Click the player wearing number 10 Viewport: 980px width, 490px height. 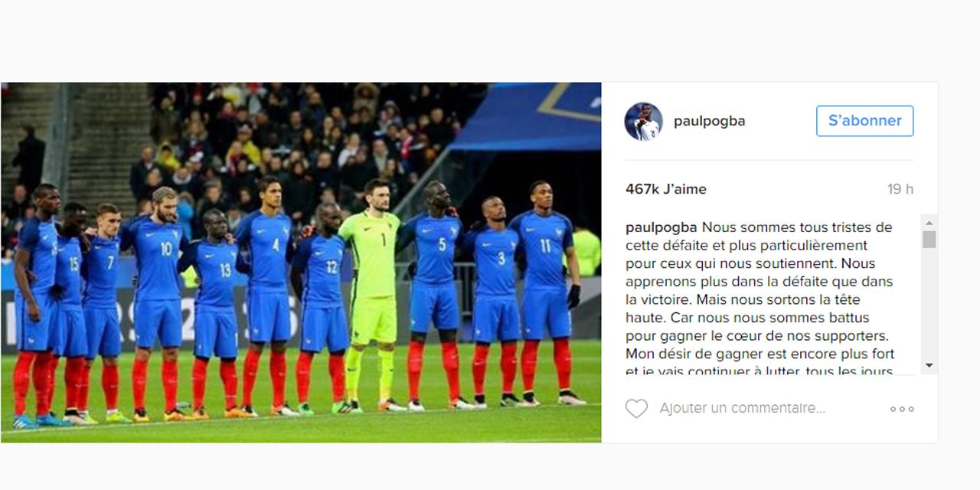point(158,304)
